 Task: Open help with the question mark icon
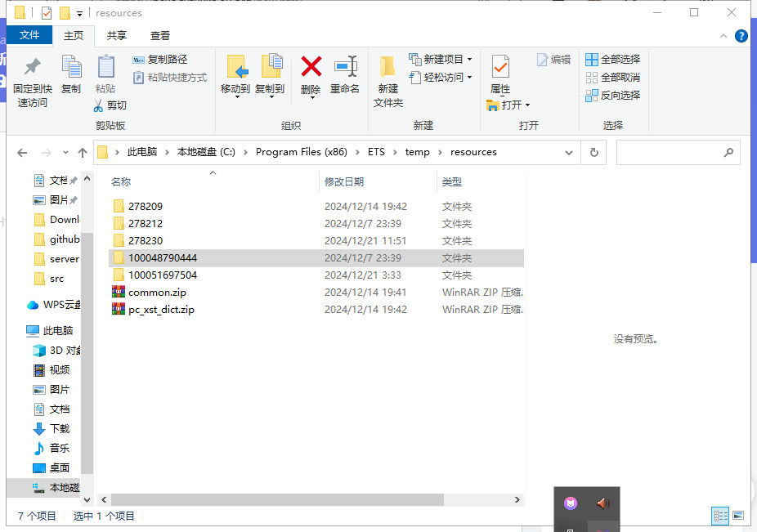tap(741, 36)
